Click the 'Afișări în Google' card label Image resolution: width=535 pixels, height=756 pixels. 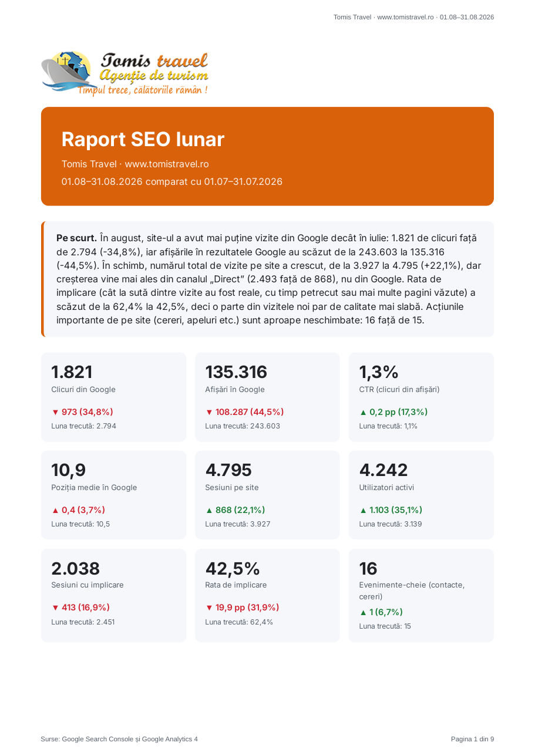click(x=235, y=389)
